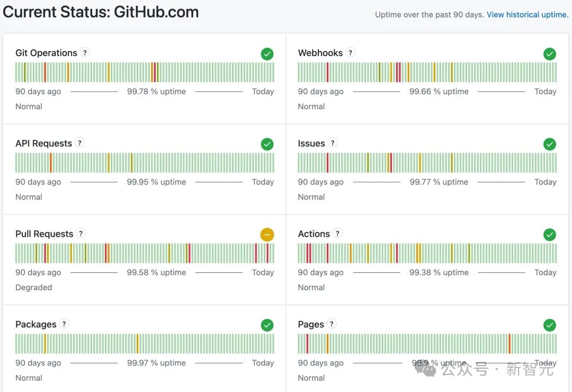This screenshot has height=392, width=572.
Task: Click the help icon next to Actions
Action: tap(337, 234)
